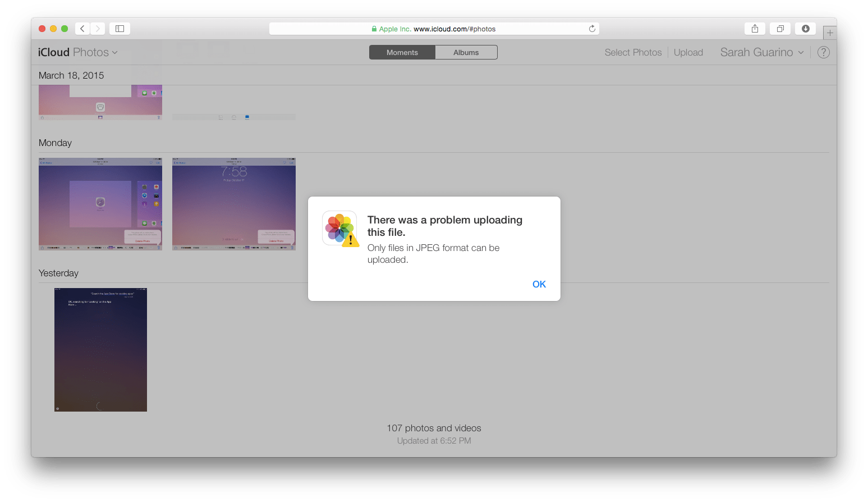Expand the Sarah Guarino account dropdown
868x502 pixels.
[801, 52]
